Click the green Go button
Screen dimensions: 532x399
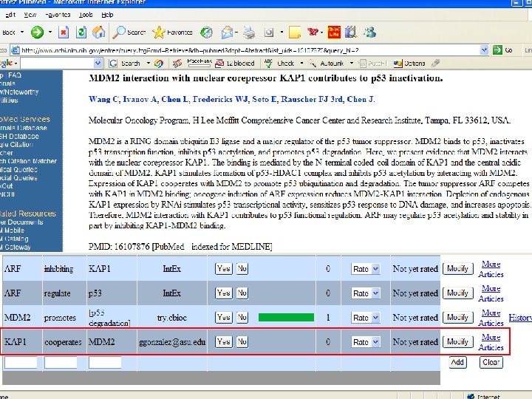click(503, 50)
